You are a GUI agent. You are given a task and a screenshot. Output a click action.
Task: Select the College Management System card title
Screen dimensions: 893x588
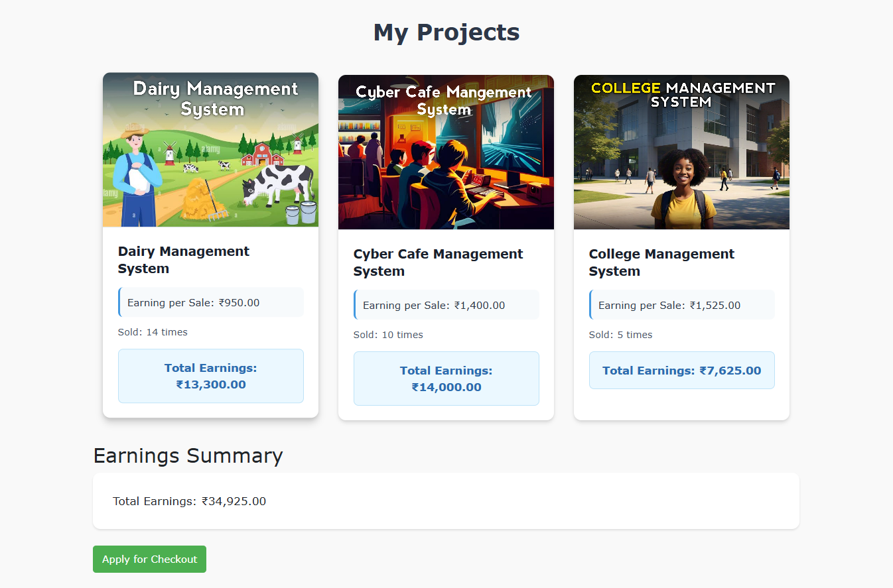point(661,262)
